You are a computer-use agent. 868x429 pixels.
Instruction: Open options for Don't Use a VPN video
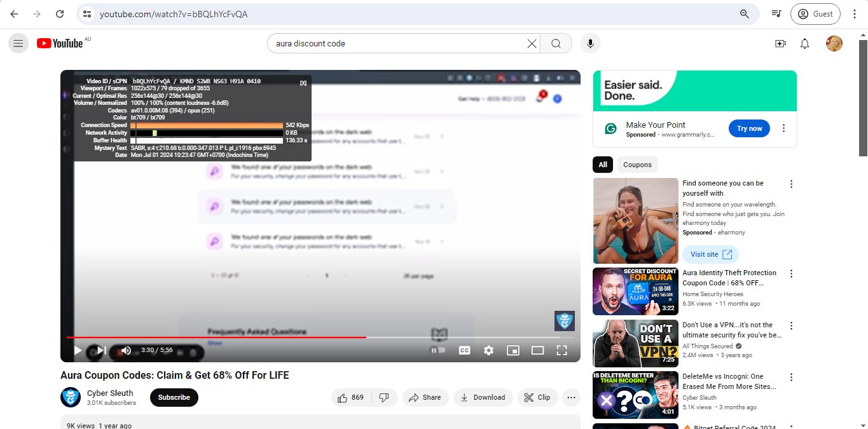tap(791, 326)
